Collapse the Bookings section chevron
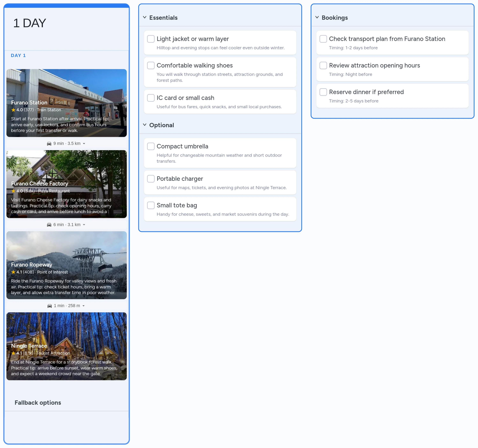The height and width of the screenshot is (448, 478). 317,17
